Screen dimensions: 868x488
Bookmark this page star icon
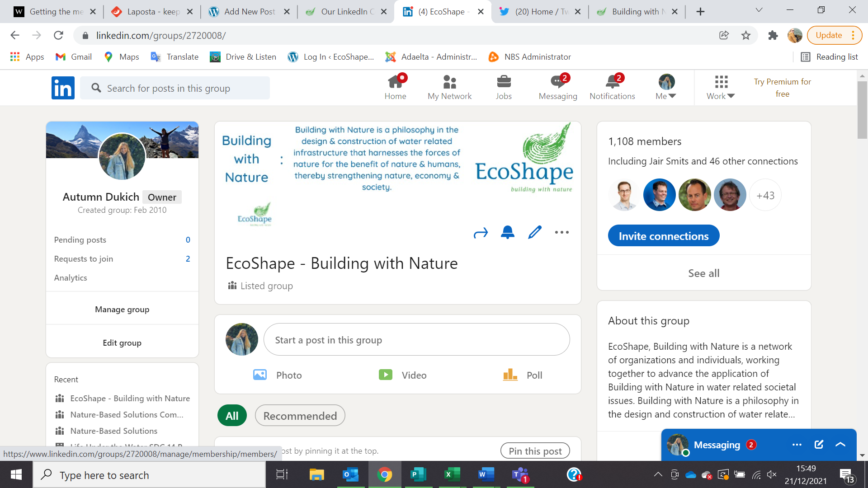pos(746,35)
